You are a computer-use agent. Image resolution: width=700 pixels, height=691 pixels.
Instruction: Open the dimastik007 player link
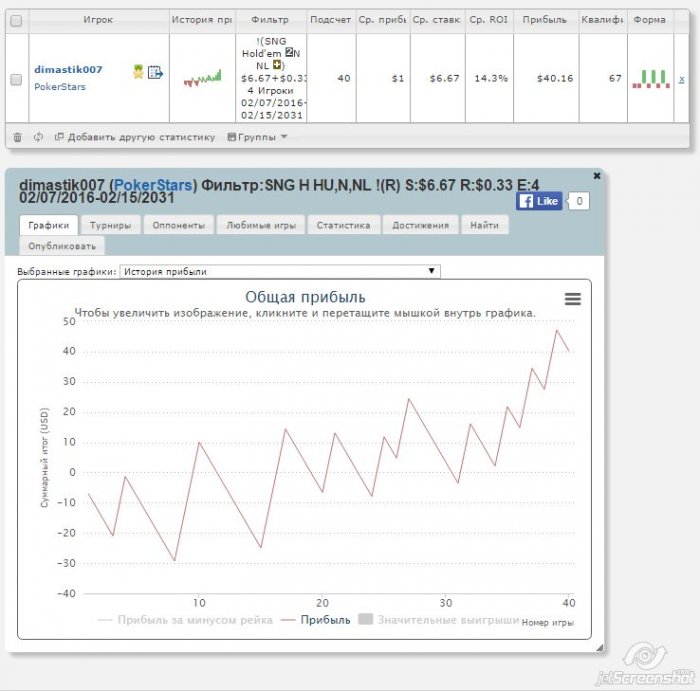pyautogui.click(x=68, y=70)
